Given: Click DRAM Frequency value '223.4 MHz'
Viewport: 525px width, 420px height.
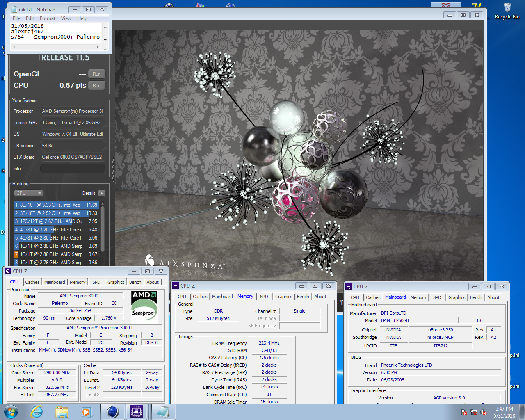Looking at the screenshot, I should [x=269, y=343].
